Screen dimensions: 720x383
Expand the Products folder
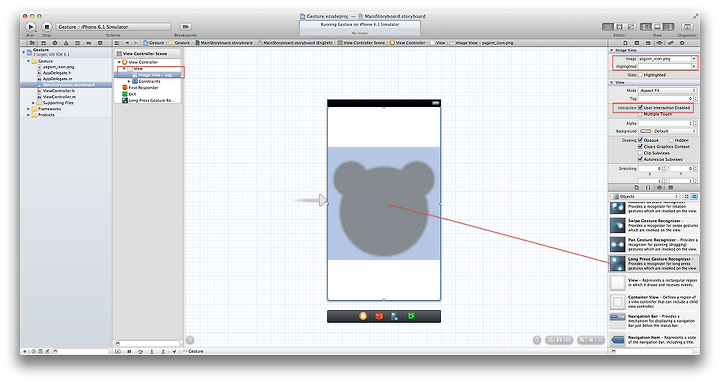(x=28, y=115)
